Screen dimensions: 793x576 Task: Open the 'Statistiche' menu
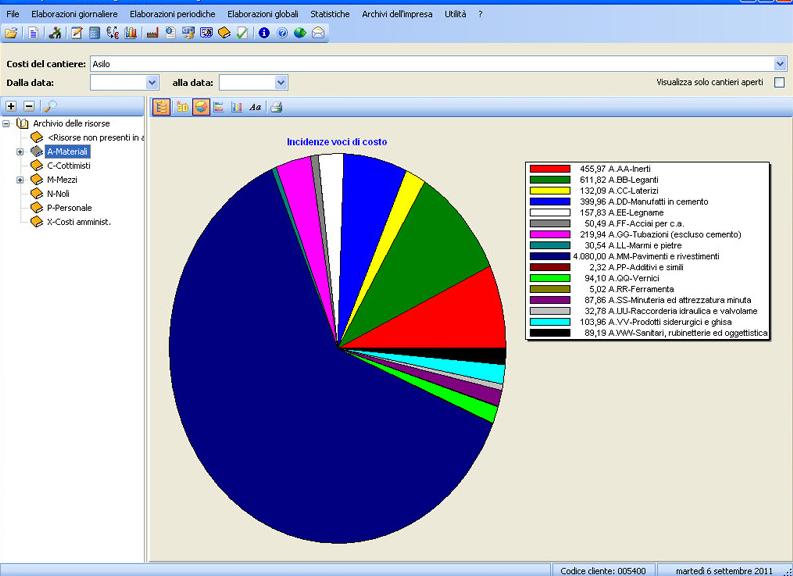click(330, 14)
